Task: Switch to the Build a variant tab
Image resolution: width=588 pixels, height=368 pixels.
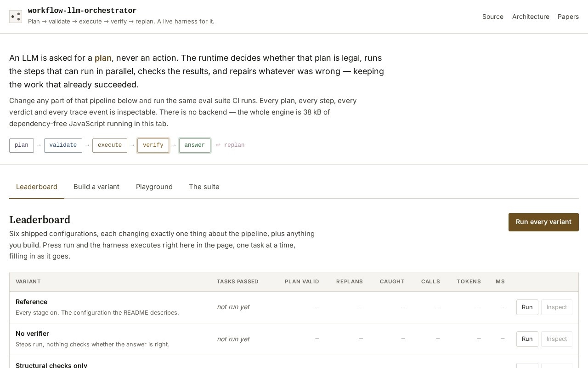Action: pos(96,187)
